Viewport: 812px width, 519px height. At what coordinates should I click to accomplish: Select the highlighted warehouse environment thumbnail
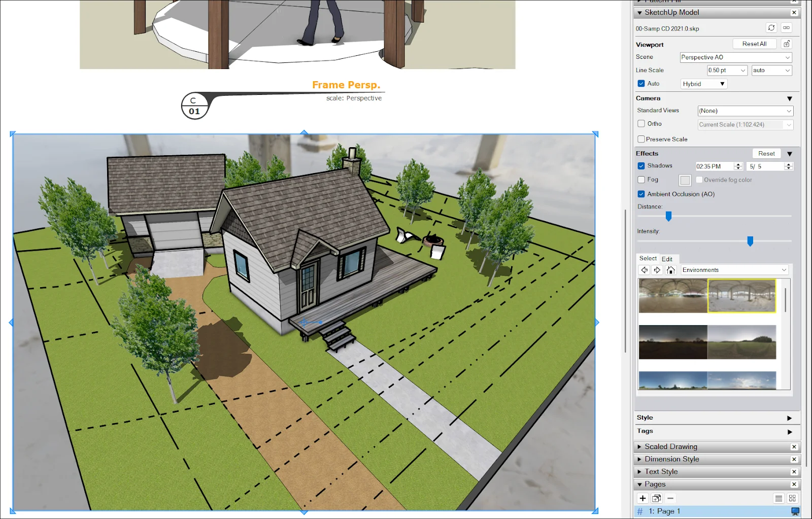[741, 296]
